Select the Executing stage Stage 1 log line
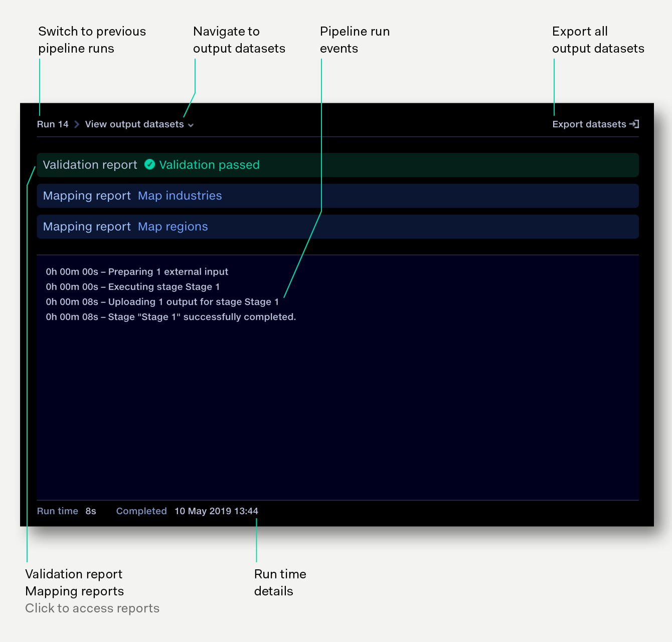 (133, 287)
